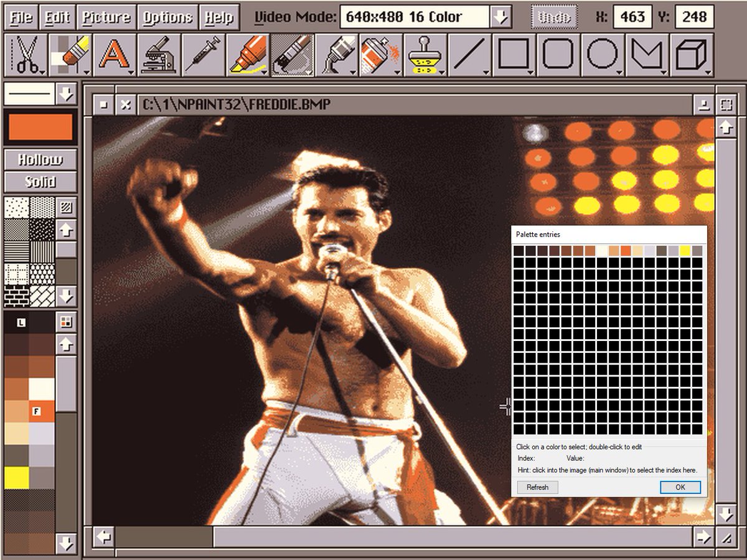Select the ellipse circle tool

pyautogui.click(x=602, y=55)
